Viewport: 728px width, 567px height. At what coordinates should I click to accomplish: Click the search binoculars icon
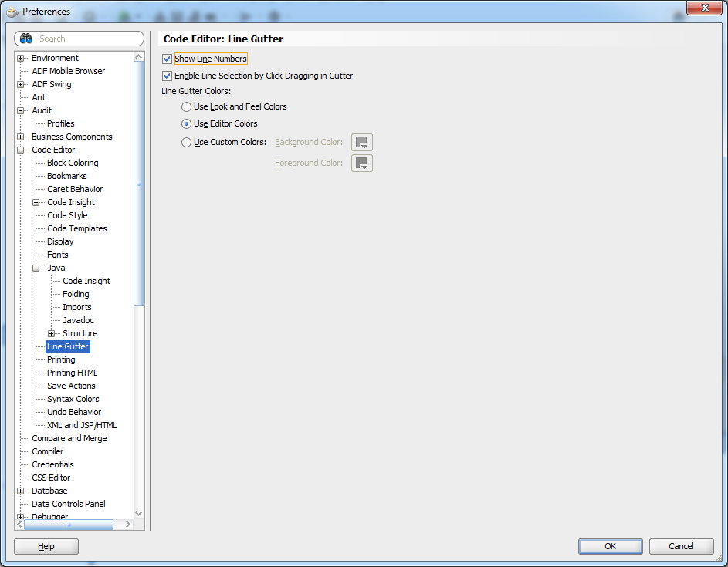coord(25,39)
